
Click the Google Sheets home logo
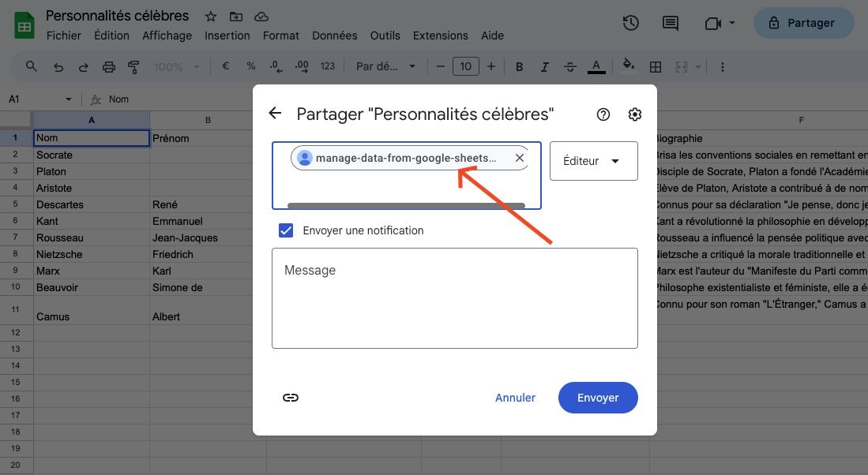point(24,24)
